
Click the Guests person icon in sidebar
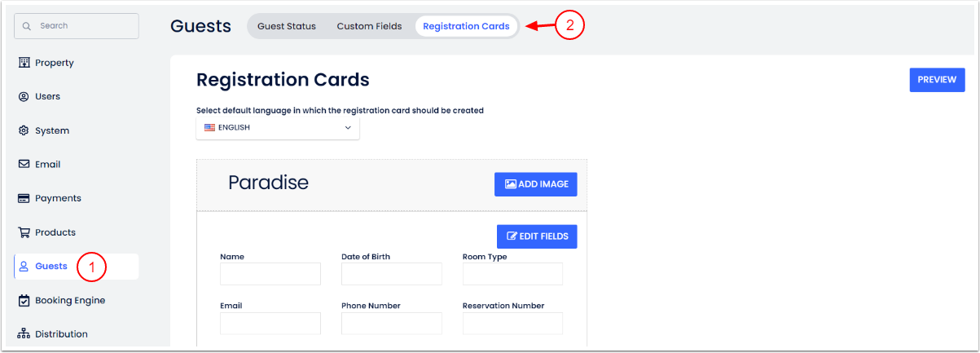(x=24, y=267)
